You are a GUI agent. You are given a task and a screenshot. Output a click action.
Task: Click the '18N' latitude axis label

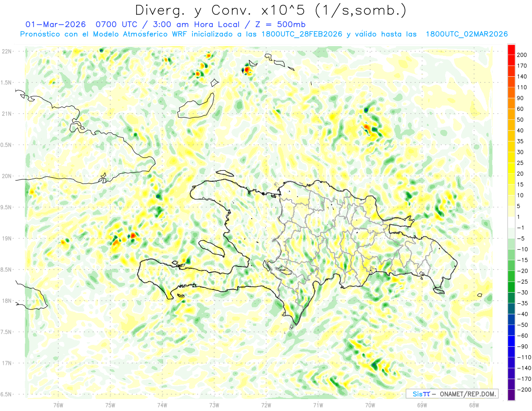pos(7,301)
